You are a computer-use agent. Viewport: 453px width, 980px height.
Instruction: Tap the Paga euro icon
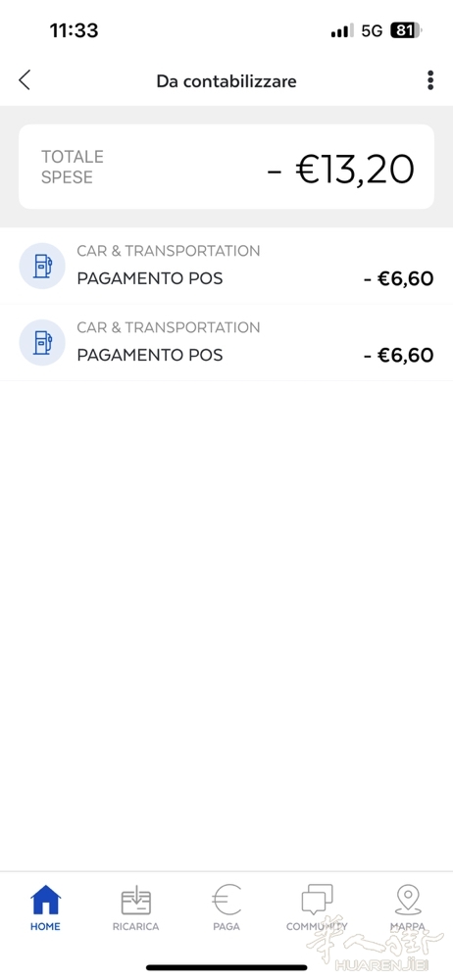click(x=226, y=900)
